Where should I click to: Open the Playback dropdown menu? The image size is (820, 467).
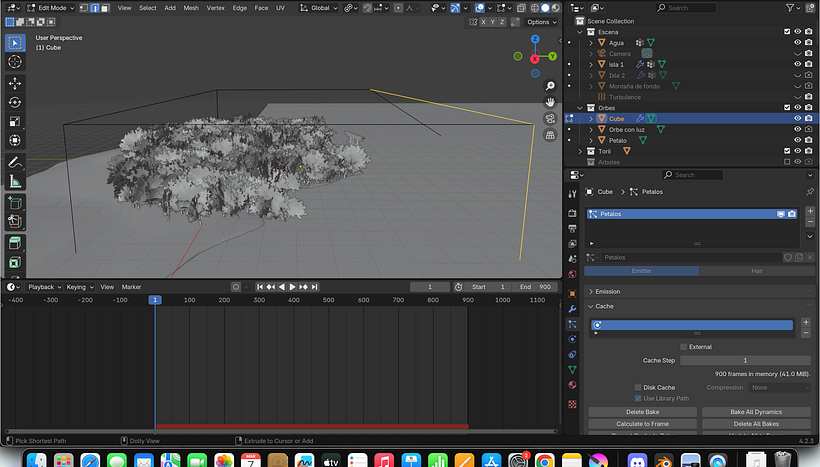(x=44, y=287)
